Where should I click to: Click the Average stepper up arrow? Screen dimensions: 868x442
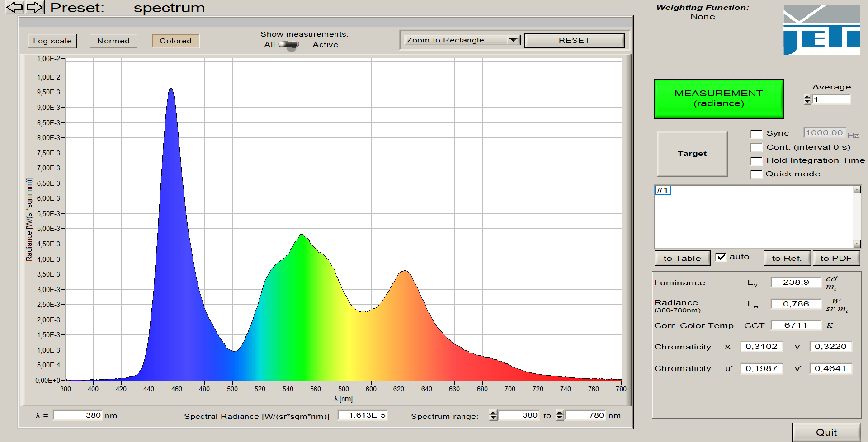(x=807, y=97)
